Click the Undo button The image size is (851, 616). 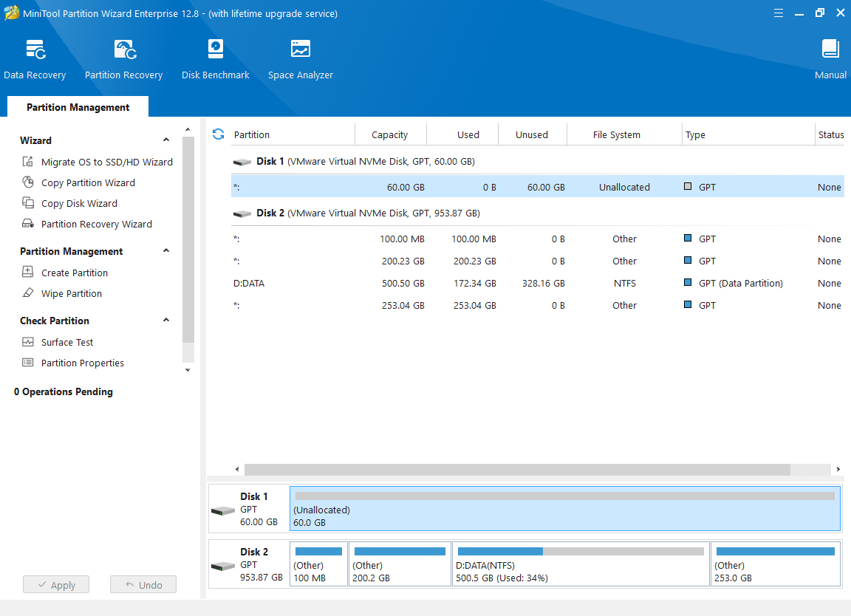tap(143, 585)
